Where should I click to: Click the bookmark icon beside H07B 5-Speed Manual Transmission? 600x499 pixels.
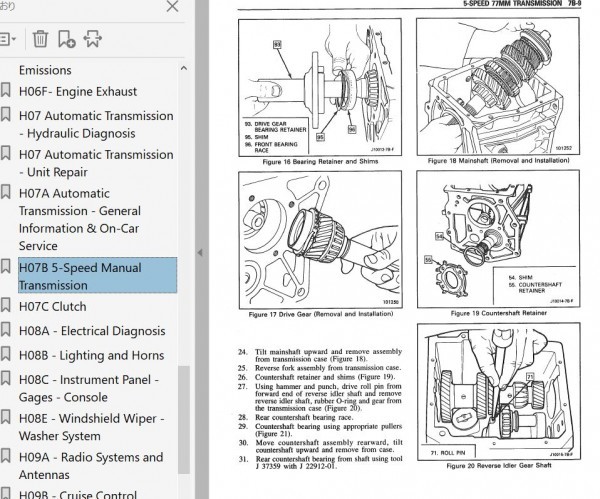coord(5,267)
